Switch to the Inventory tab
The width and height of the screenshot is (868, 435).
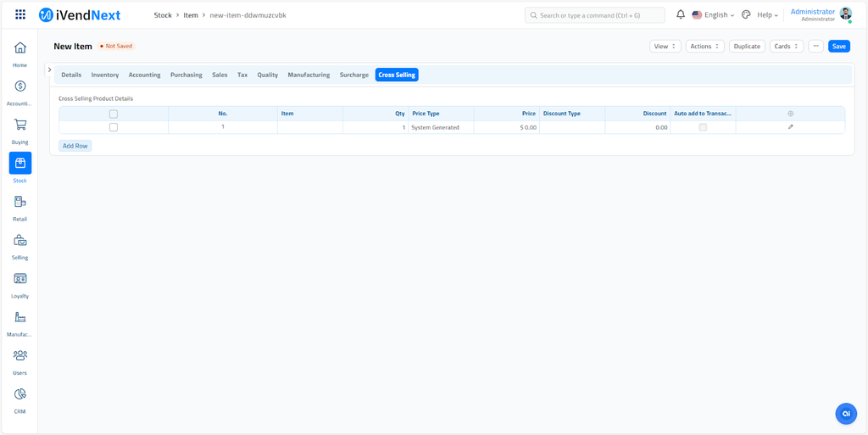105,75
